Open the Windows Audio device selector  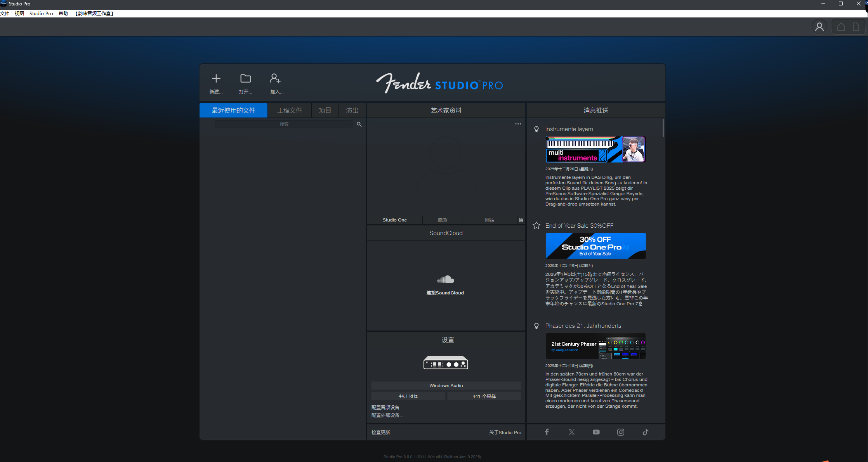tap(446, 386)
